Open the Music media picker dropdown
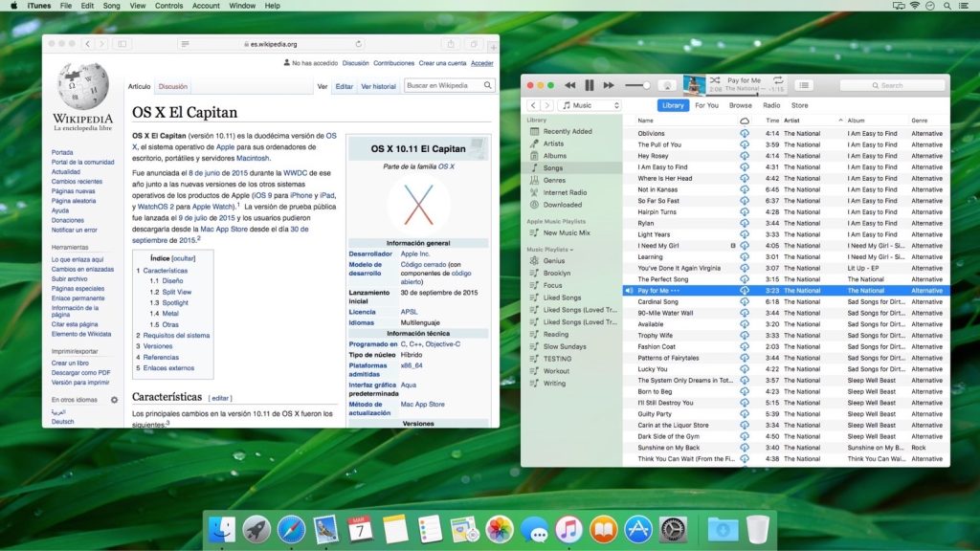This screenshot has width=980, height=551. (590, 105)
